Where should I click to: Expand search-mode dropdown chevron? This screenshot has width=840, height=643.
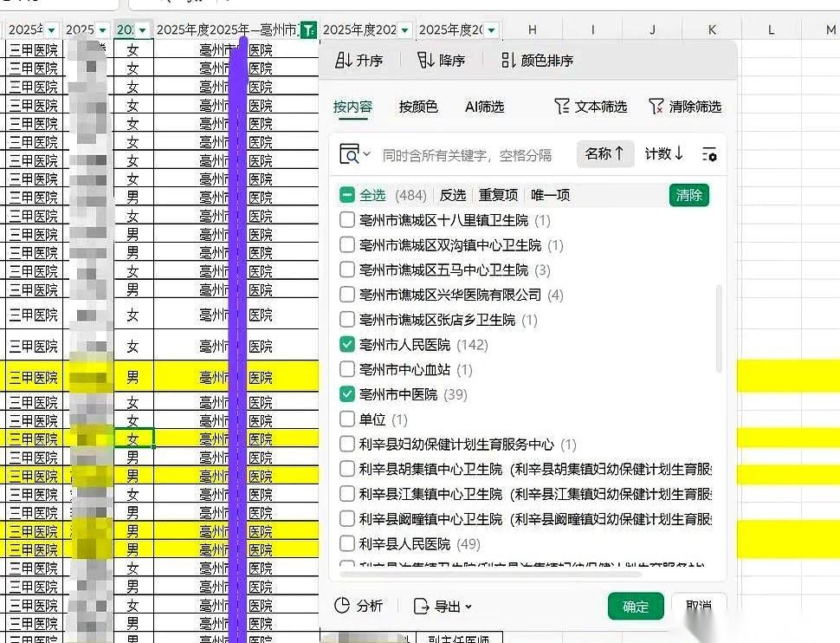click(x=367, y=154)
